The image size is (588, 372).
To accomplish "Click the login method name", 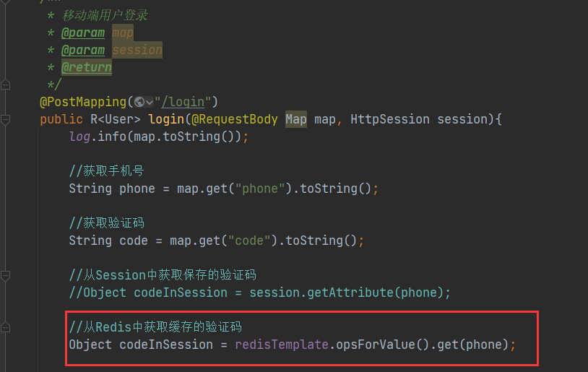I will pyautogui.click(x=166, y=119).
